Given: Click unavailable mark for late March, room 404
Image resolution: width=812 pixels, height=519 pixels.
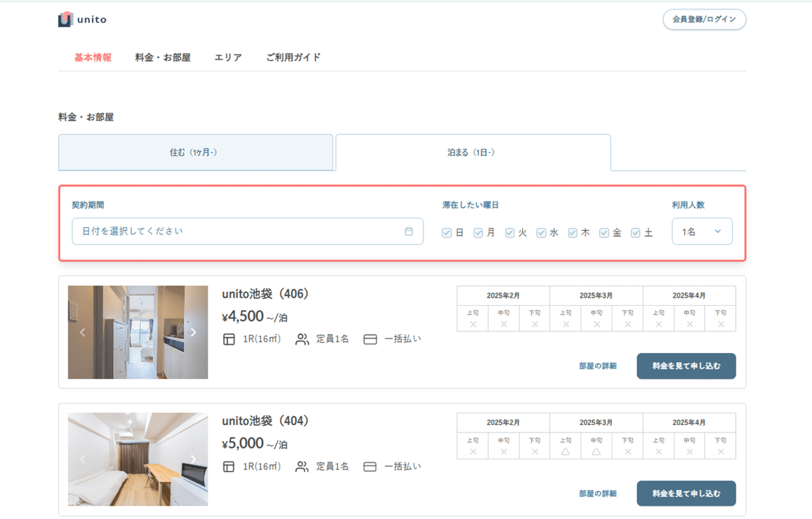Looking at the screenshot, I should click(x=628, y=451).
